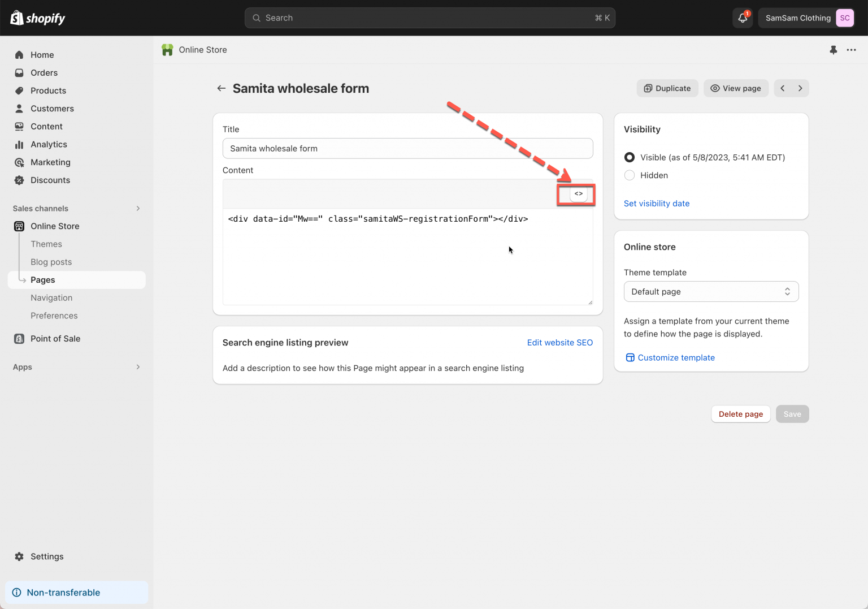Click the Duplicate button
The image size is (868, 609).
(x=667, y=88)
